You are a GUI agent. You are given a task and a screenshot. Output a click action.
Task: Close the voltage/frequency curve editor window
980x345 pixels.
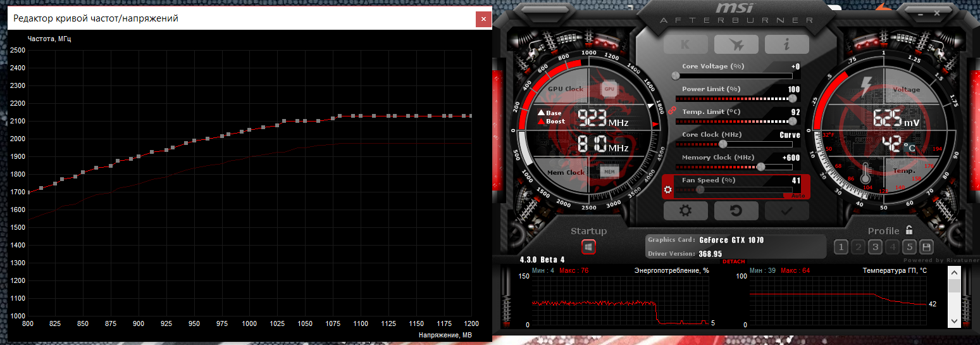click(483, 19)
